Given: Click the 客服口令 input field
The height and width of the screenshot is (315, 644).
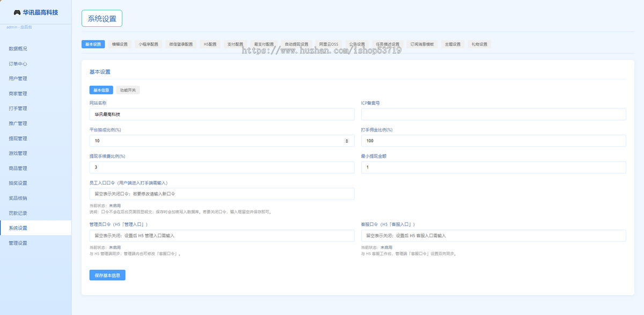Looking at the screenshot, I should (494, 236).
